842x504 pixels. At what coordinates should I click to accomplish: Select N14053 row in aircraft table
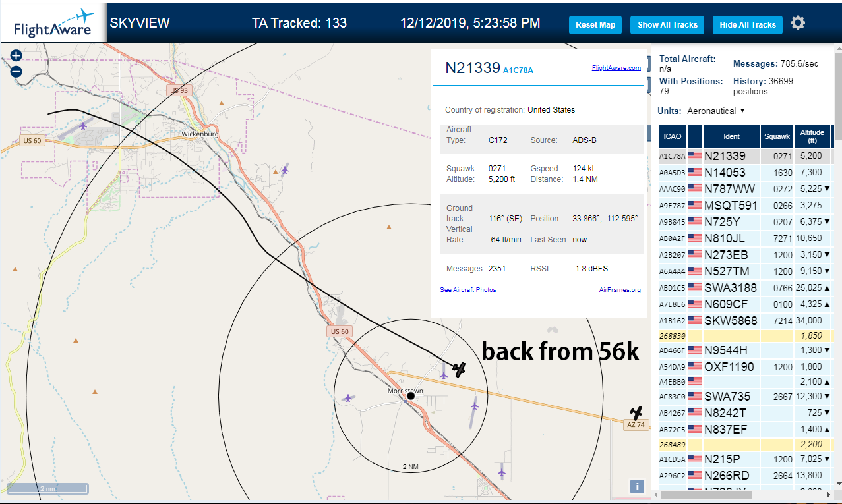pos(745,173)
